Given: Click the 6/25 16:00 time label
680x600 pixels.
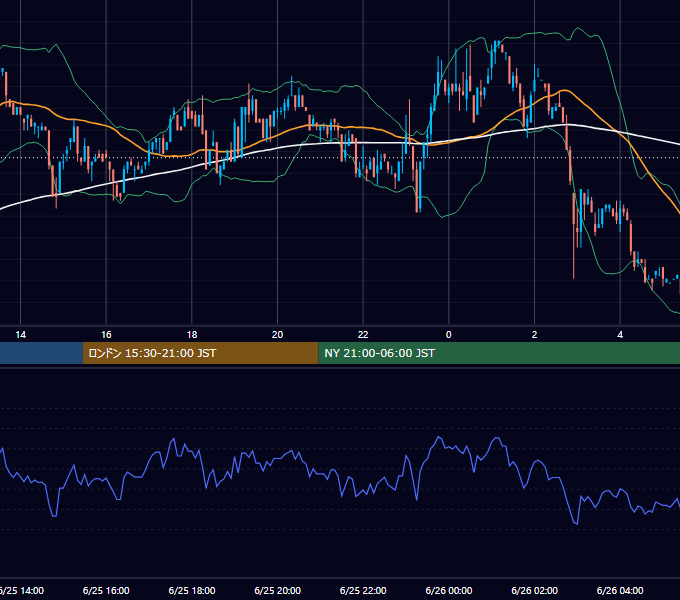Looking at the screenshot, I should point(106,590).
